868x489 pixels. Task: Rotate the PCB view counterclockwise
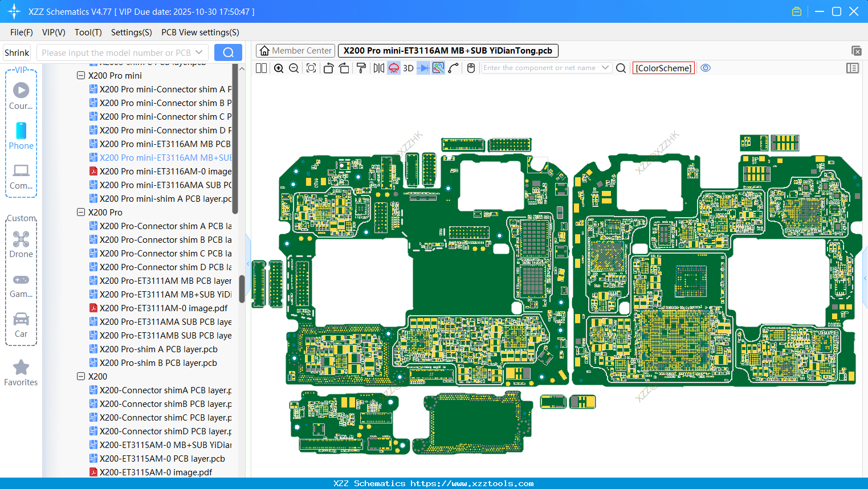coord(328,68)
